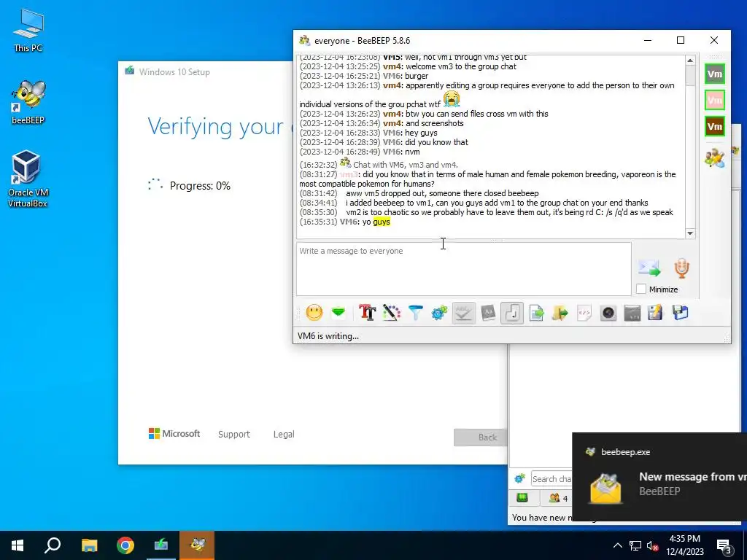Select the pink Vm user avatar
Image resolution: width=747 pixels, height=560 pixels.
[715, 100]
